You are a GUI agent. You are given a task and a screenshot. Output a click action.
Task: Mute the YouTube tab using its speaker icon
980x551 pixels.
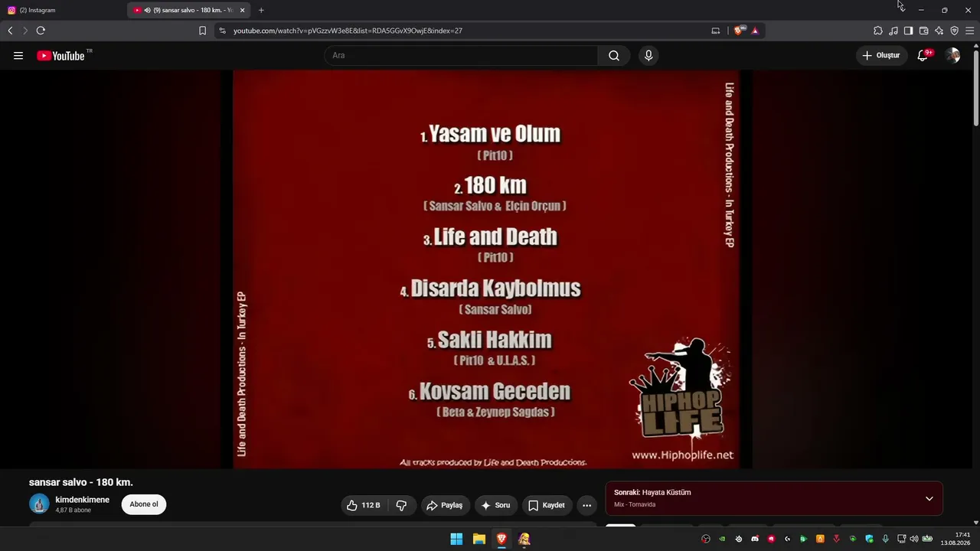147,10
